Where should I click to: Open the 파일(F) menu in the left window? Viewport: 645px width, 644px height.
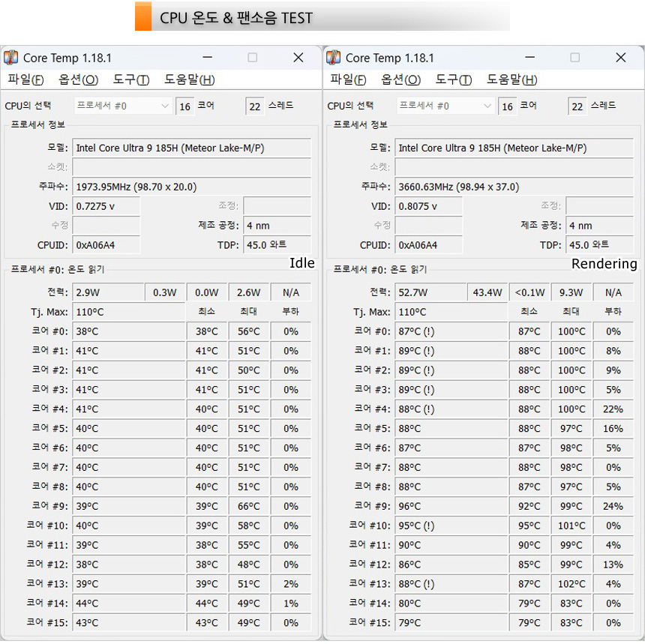coord(25,79)
